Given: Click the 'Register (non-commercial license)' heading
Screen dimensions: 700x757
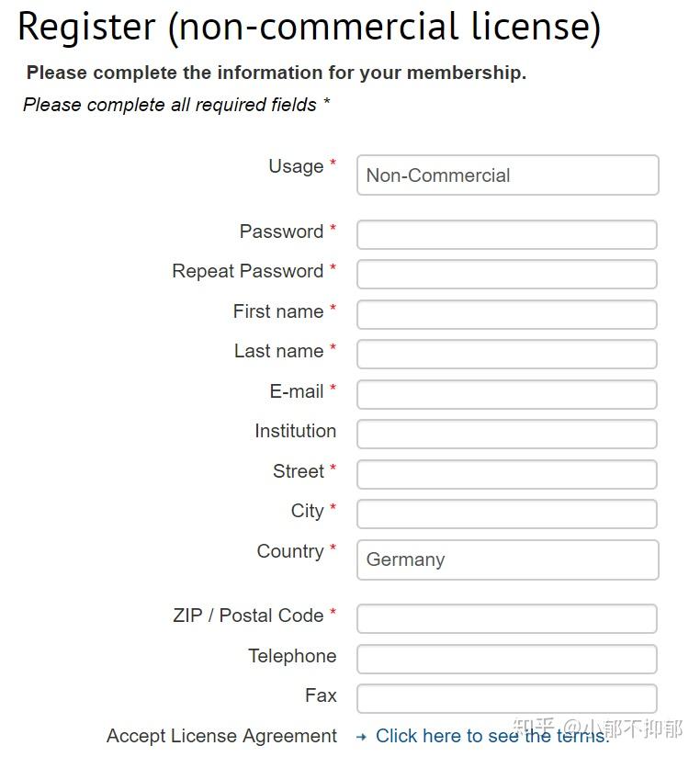Looking at the screenshot, I should click(309, 27).
